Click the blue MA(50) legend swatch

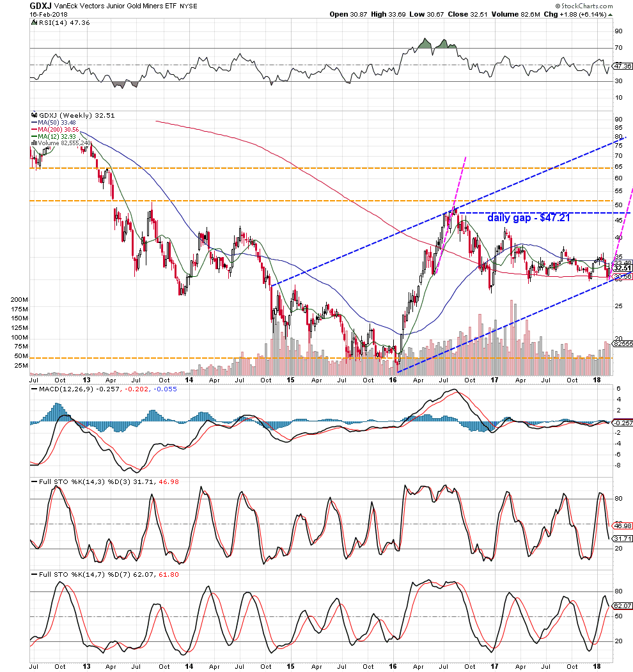click(x=34, y=123)
